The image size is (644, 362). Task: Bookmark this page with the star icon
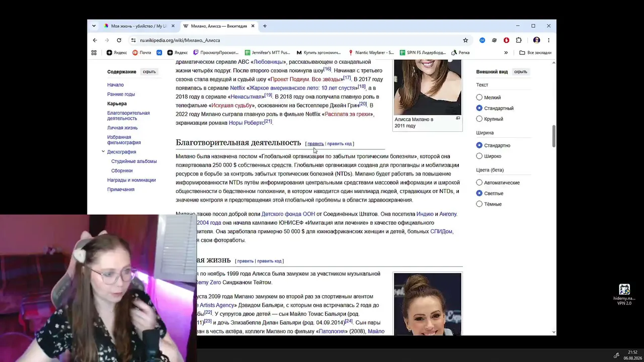click(x=465, y=40)
